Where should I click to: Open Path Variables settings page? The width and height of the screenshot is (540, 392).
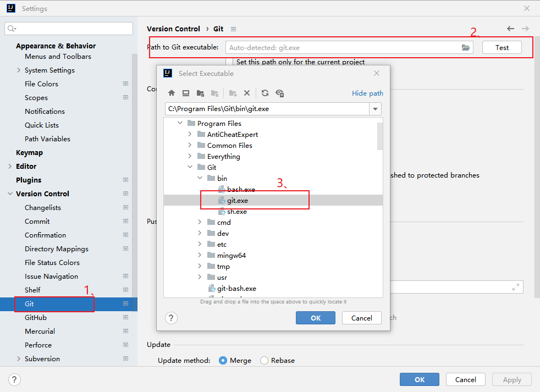click(47, 139)
